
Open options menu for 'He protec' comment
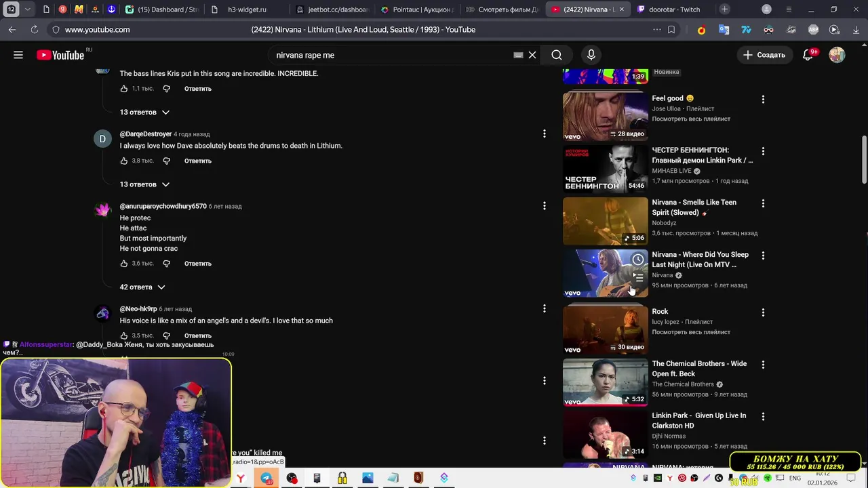[544, 205]
